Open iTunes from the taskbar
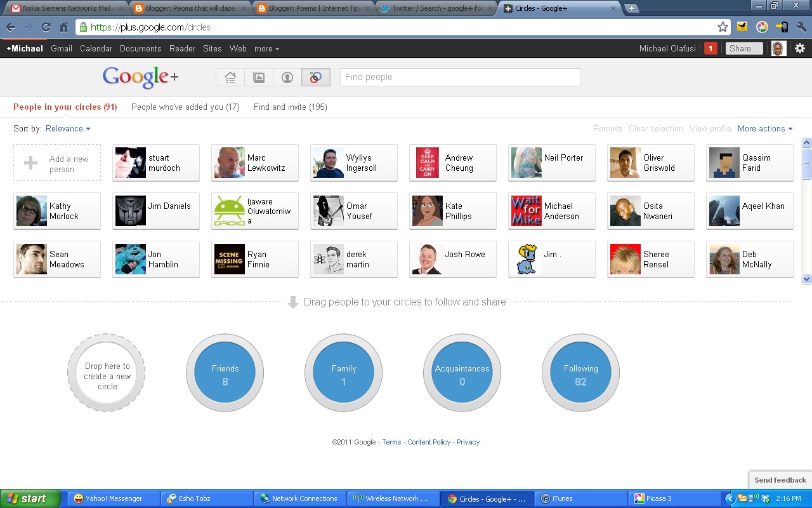The image size is (812, 508). (580, 498)
